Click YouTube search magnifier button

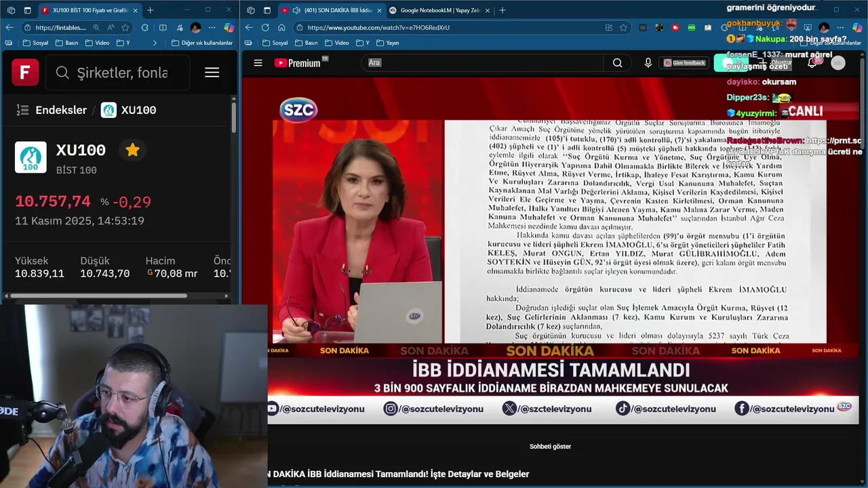(617, 63)
